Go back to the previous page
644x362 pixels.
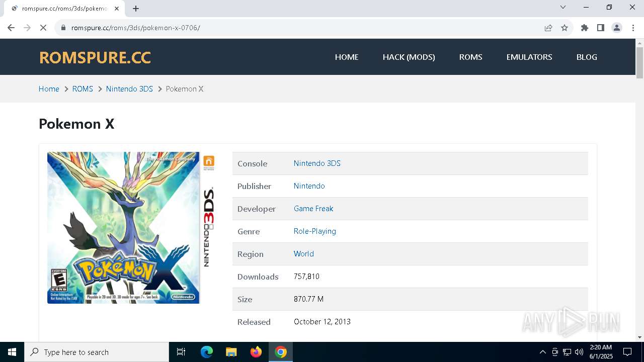[11, 28]
